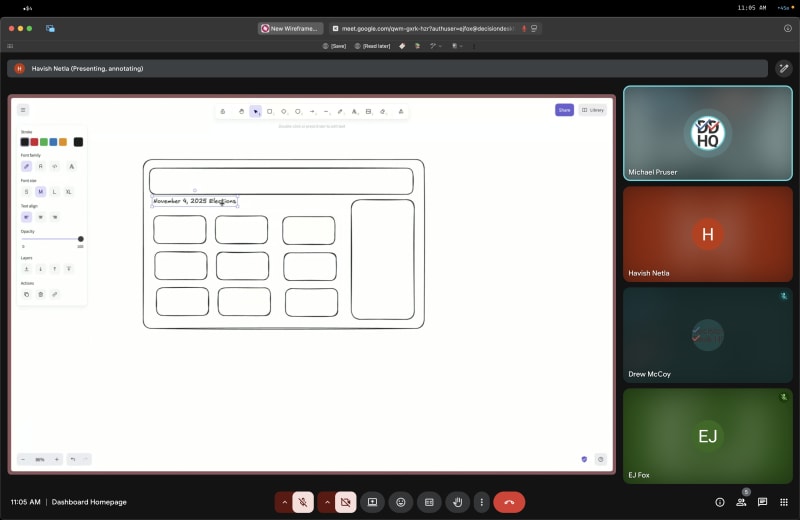Open the more tools shapes icon
The width and height of the screenshot is (800, 520).
401,111
